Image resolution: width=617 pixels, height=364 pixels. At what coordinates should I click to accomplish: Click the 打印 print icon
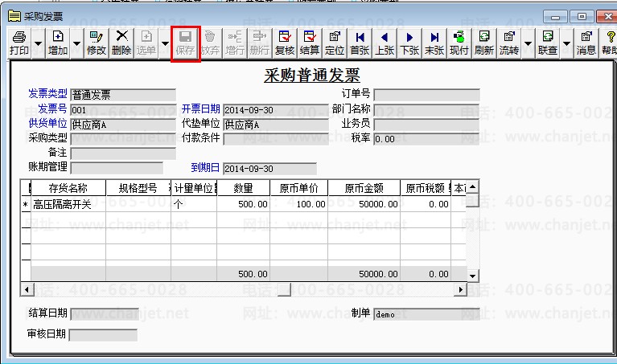(19, 43)
